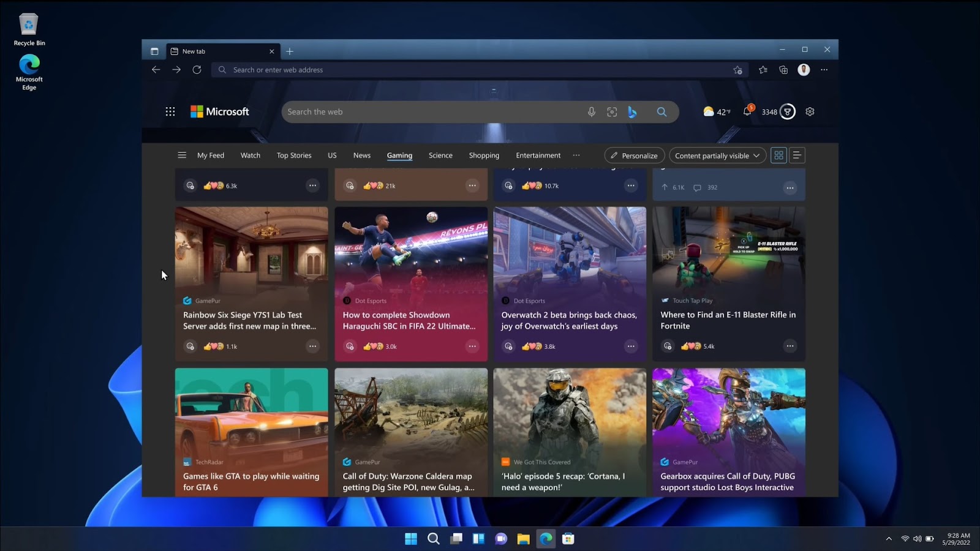The height and width of the screenshot is (551, 980).
Task: Open more options on FIFA 22 card
Action: [x=472, y=346]
